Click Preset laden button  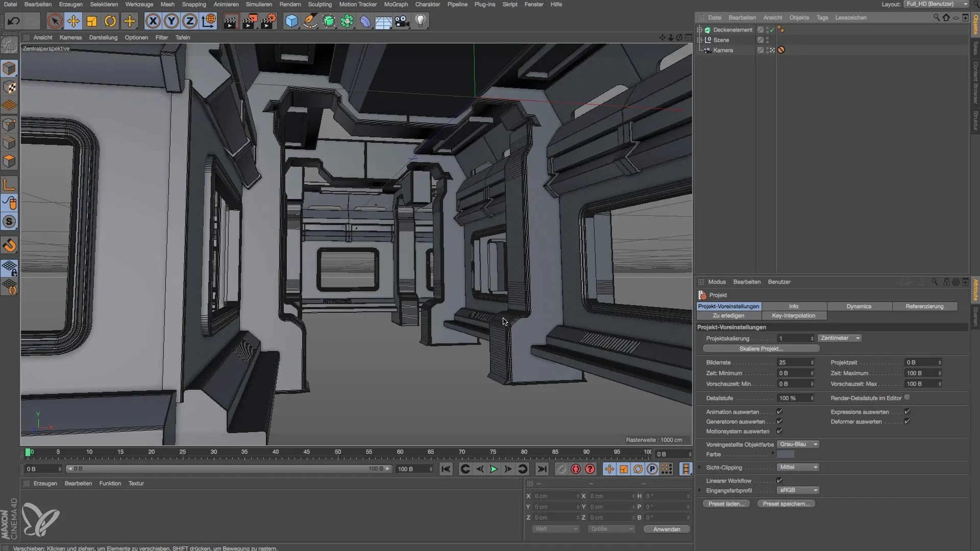pos(726,504)
